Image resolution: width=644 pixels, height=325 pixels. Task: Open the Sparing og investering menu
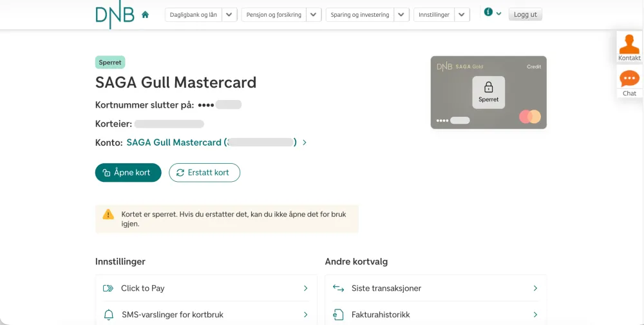point(360,15)
